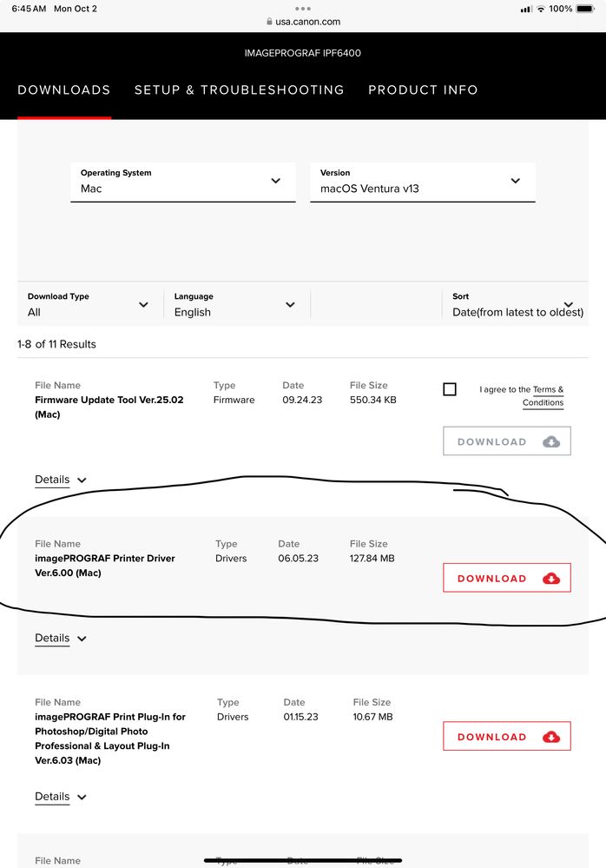606x868 pixels.
Task: Tap the cellular signal bars icon
Action: tap(525, 9)
